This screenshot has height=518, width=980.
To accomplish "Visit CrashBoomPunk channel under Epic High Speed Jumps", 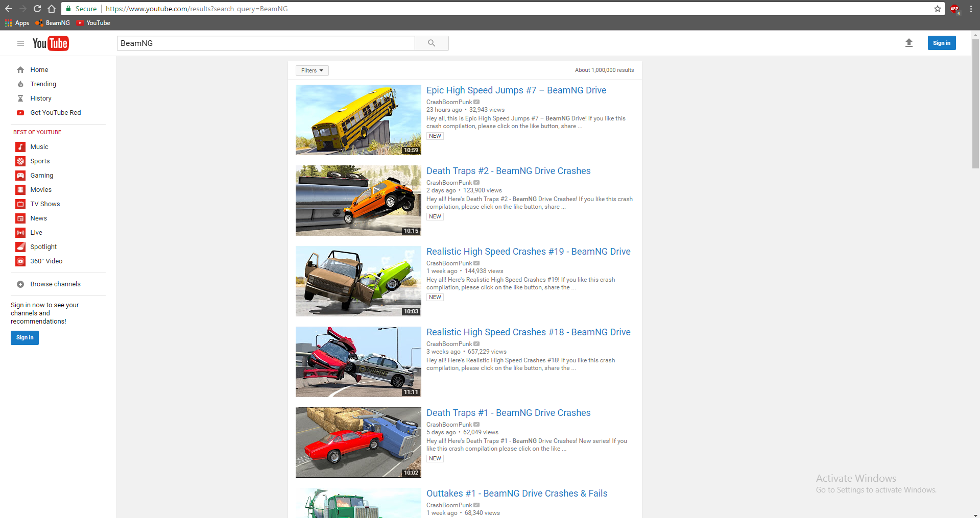I will [449, 102].
